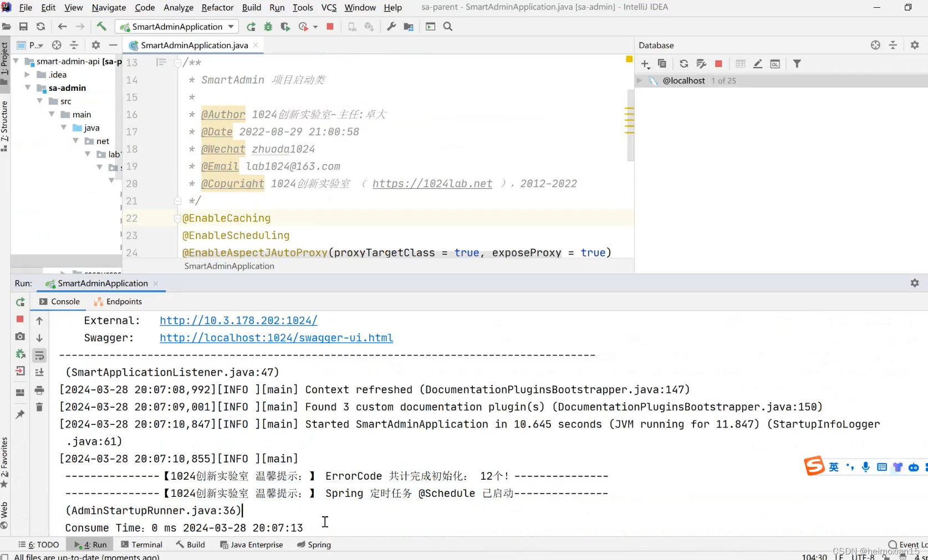Image resolution: width=928 pixels, height=560 pixels.
Task: Stop the application in main toolbar
Action: [x=330, y=27]
